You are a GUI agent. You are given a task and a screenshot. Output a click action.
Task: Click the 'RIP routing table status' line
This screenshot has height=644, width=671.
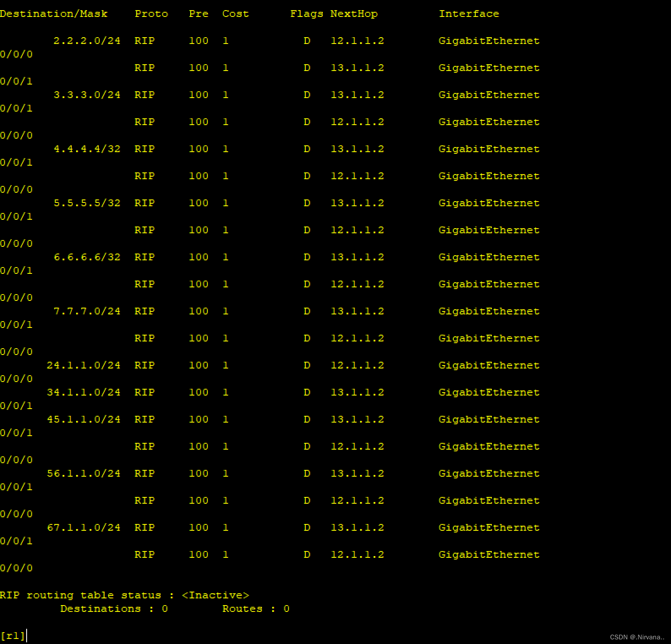pos(125,595)
